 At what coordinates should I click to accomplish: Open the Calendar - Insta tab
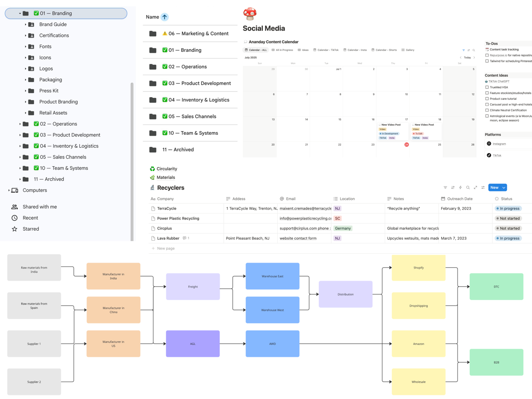click(x=356, y=50)
